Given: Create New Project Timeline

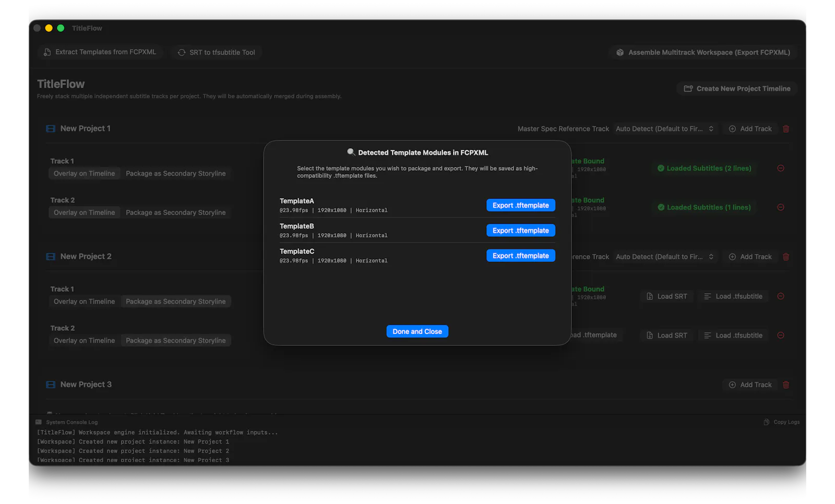Looking at the screenshot, I should pos(737,89).
